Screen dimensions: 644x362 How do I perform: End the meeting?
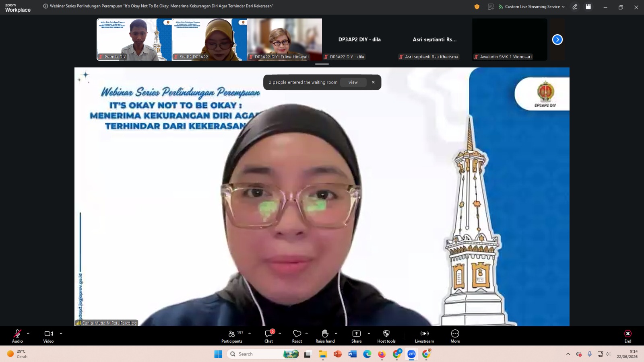point(628,336)
